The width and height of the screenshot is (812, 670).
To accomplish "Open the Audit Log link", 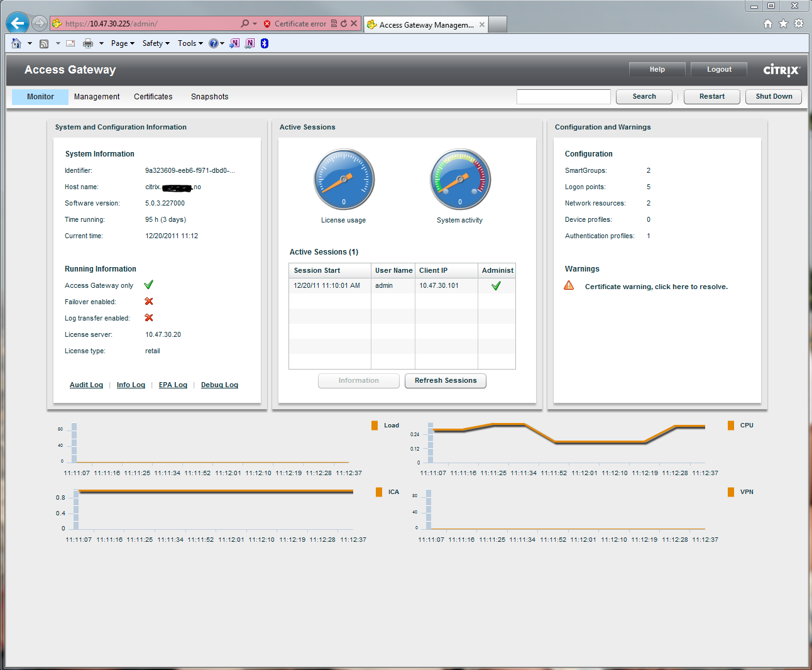I will [x=86, y=385].
